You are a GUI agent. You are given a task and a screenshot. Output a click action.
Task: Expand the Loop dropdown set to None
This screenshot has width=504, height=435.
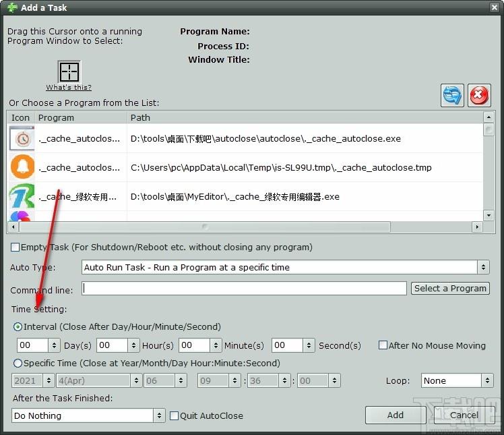tap(457, 380)
